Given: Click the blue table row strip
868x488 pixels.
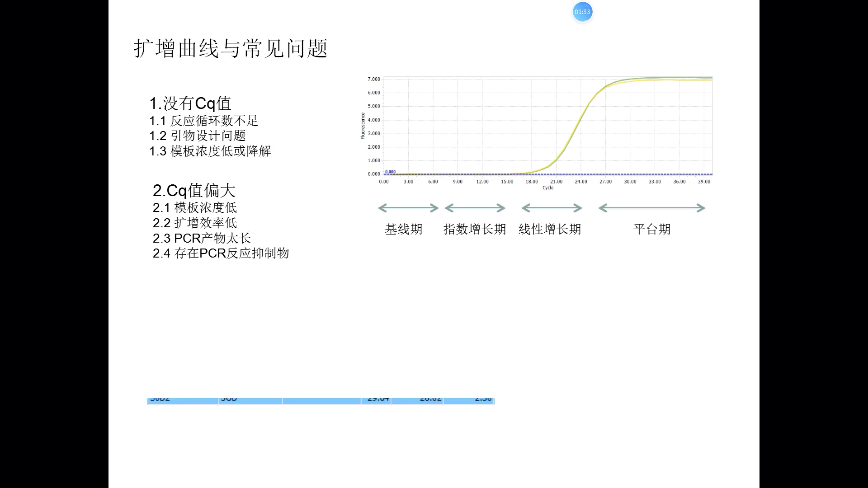Looking at the screenshot, I should pos(321,401).
